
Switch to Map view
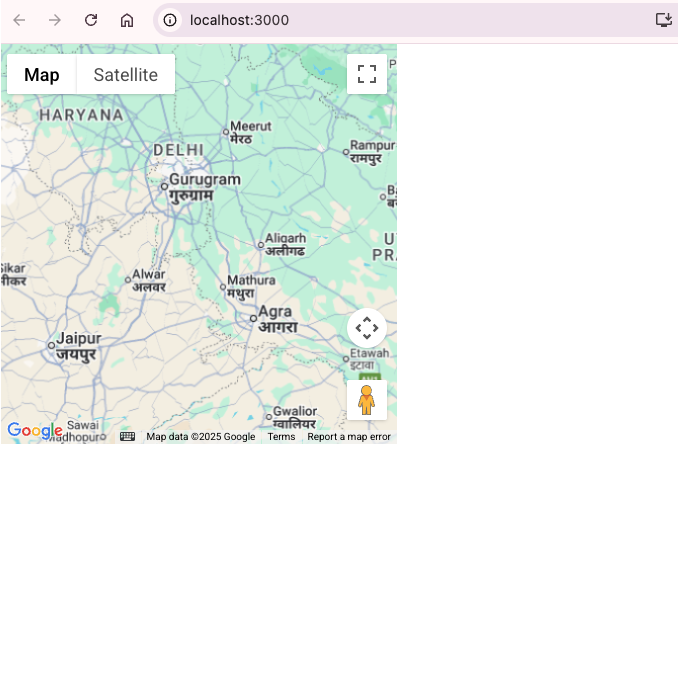click(x=42, y=74)
